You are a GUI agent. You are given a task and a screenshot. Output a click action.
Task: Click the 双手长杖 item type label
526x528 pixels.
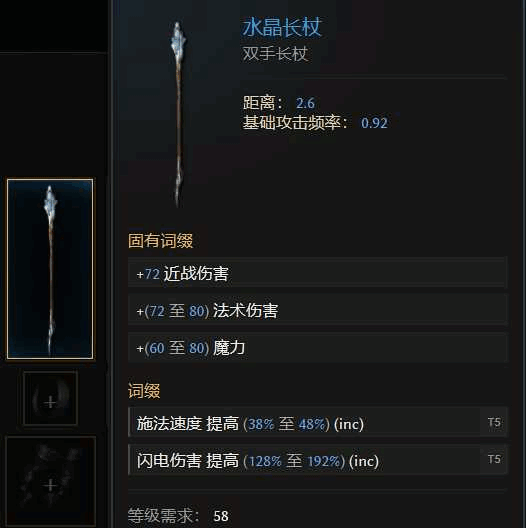pyautogui.click(x=275, y=54)
